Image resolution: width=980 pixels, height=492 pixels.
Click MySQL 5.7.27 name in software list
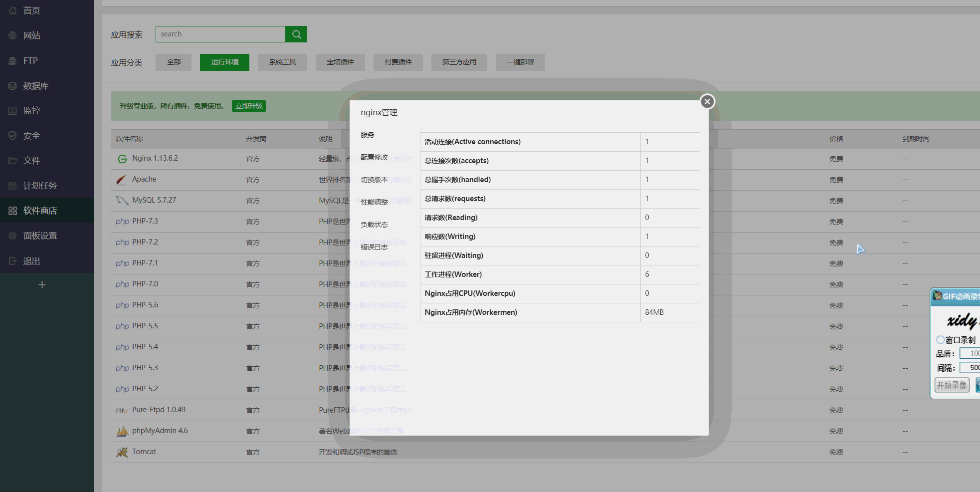coord(154,200)
